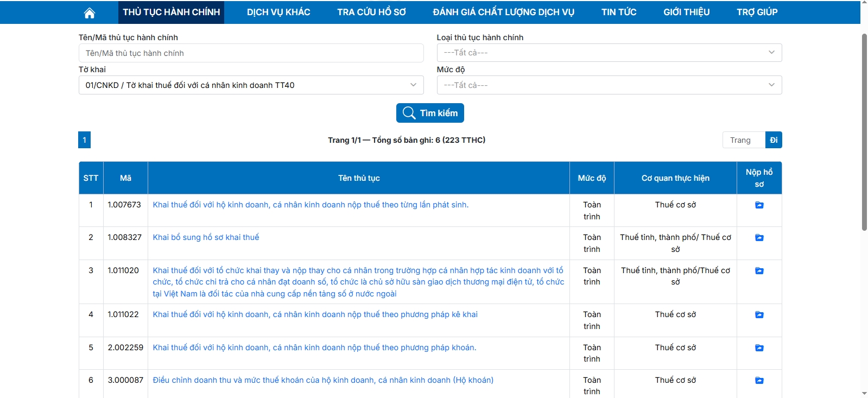Open the Tờ khai dropdown selector
Image resolution: width=868 pixels, height=398 pixels.
[x=251, y=85]
